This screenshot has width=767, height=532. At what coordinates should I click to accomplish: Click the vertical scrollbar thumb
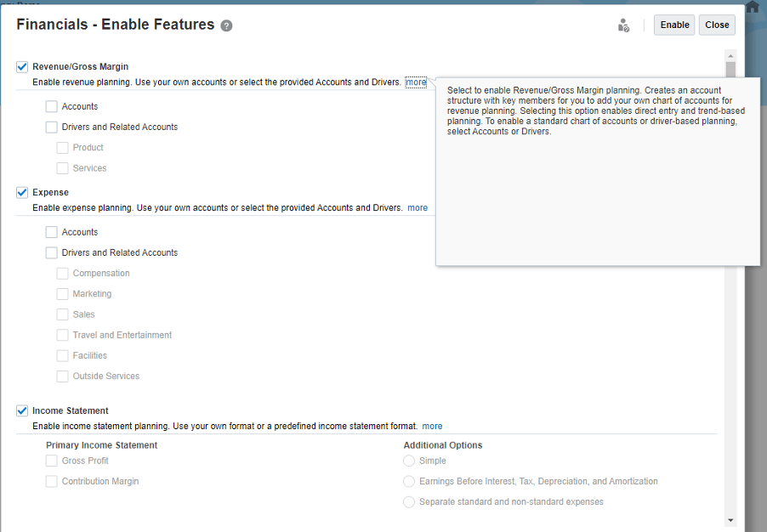pyautogui.click(x=730, y=70)
